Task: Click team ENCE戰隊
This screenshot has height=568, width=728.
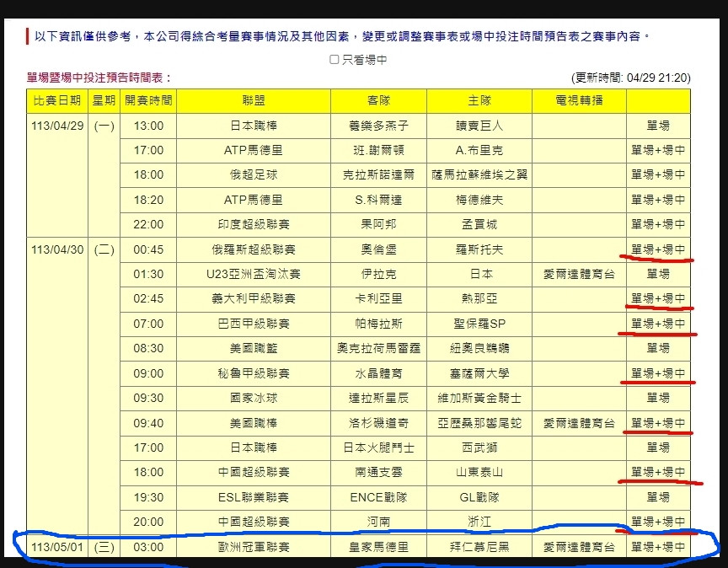Action: tap(379, 498)
